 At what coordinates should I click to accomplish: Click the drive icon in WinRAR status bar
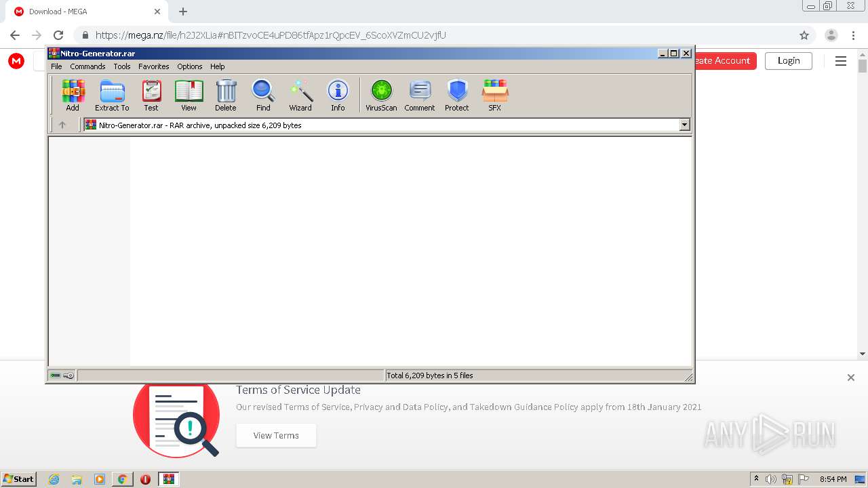tap(56, 375)
